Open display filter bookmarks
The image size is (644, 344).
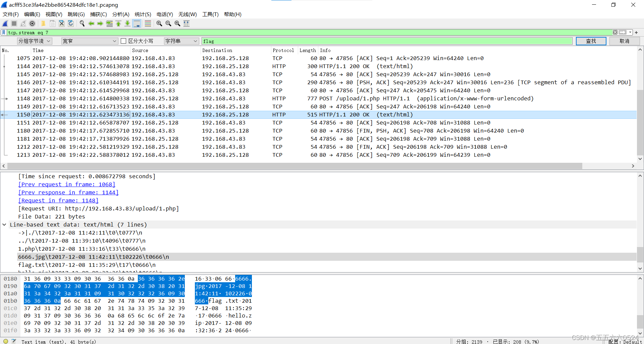pyautogui.click(x=4, y=33)
